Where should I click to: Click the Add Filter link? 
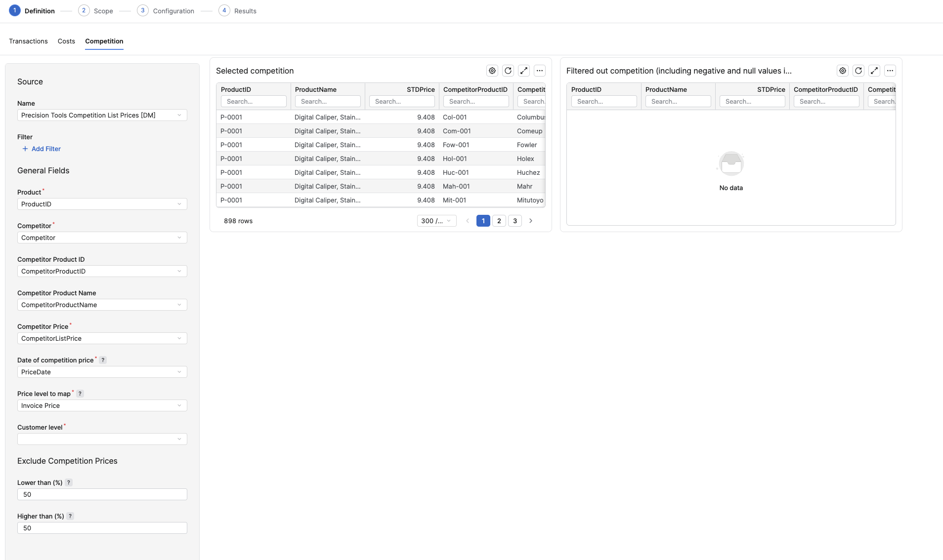[x=42, y=149]
